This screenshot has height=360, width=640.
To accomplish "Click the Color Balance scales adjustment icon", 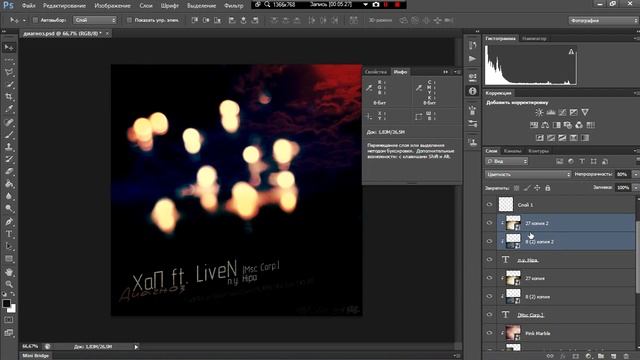I will pyautogui.click(x=545, y=125).
